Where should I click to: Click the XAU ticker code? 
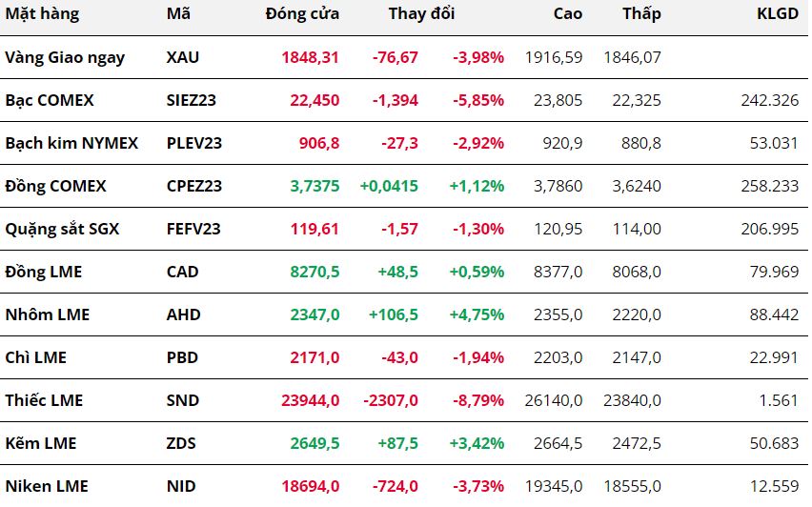183,57
